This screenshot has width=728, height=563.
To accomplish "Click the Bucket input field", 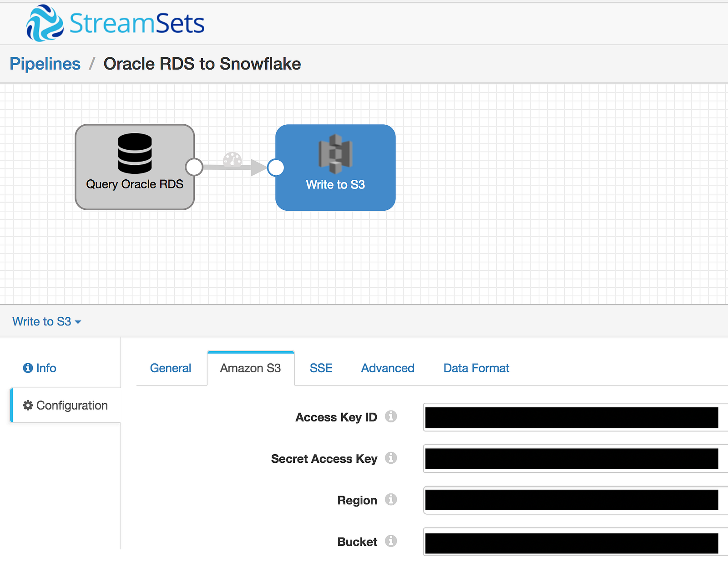I will point(576,542).
